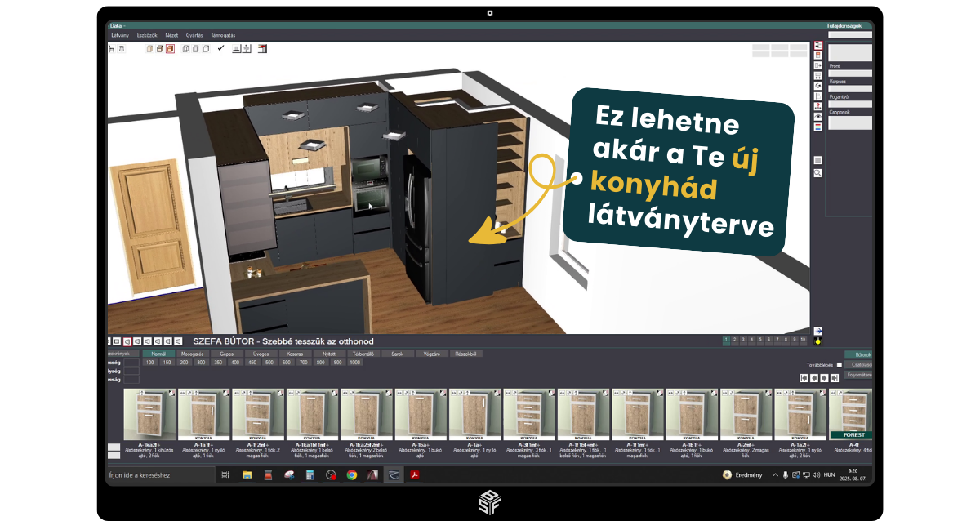Click the chair icon in toolbar
The height and width of the screenshot is (521, 980).
coord(111,49)
